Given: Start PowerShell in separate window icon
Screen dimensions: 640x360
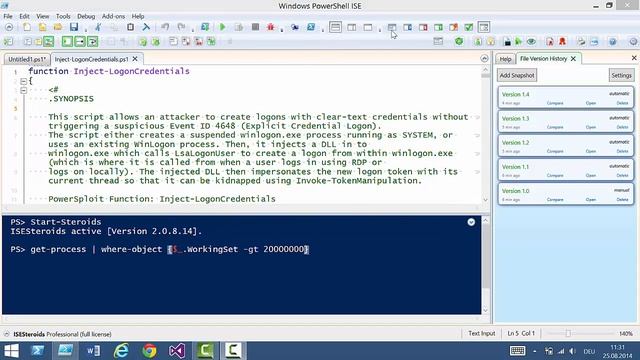Looking at the screenshot, I should 311,27.
